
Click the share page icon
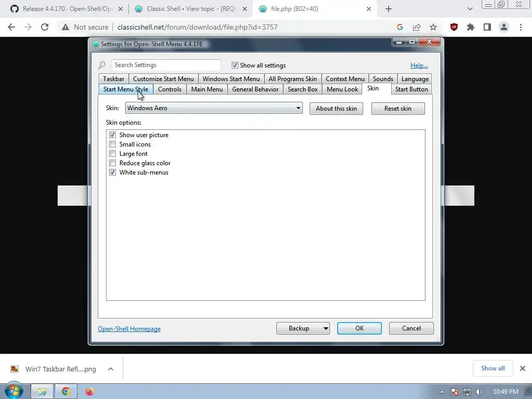(417, 27)
